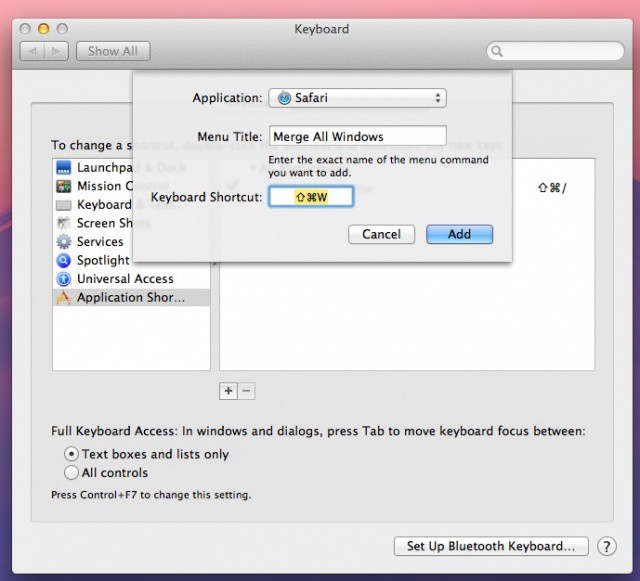Click the Application Shortcuts icon
The width and height of the screenshot is (640, 581).
click(x=64, y=298)
